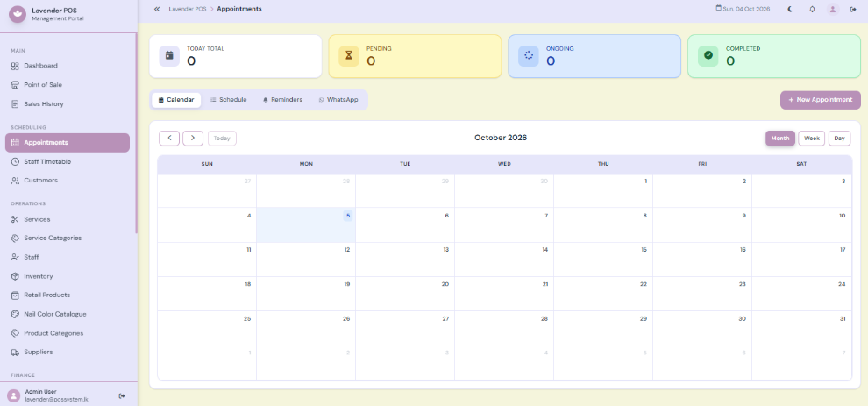Click lavender@possystem.lk email text
The image size is (868, 406).
click(55, 399)
